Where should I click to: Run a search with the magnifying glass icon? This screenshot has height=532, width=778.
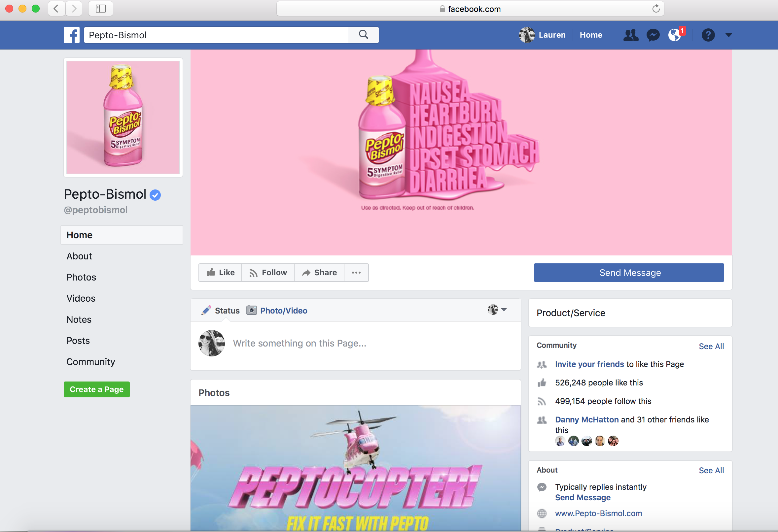[364, 34]
